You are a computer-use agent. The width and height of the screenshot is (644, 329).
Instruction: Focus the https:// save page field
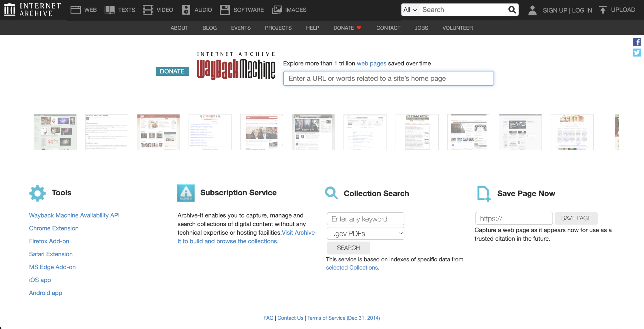click(514, 218)
